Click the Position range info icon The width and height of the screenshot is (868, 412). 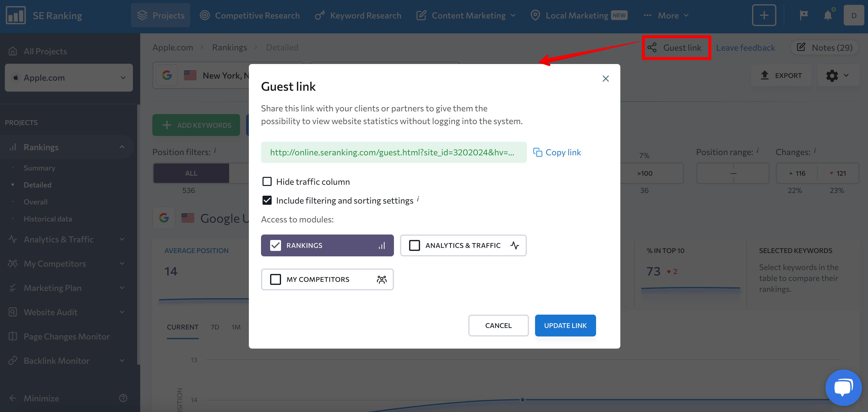[x=757, y=150]
